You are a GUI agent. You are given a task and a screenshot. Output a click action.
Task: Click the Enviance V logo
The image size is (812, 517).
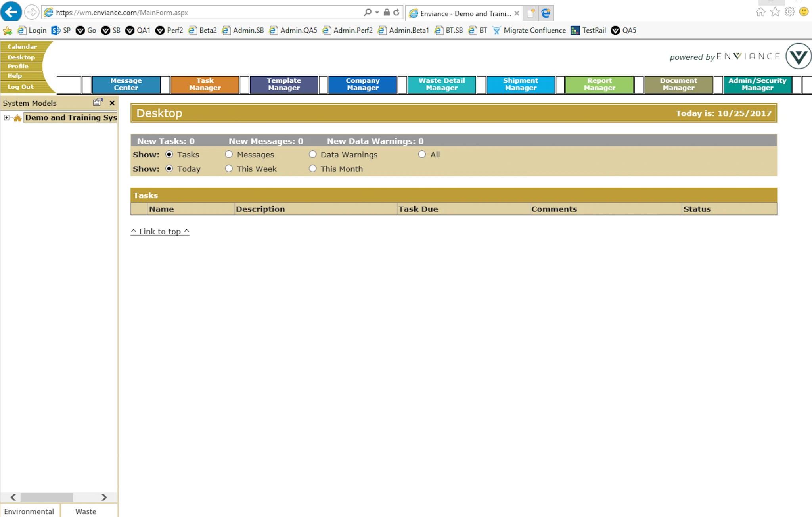tap(798, 56)
